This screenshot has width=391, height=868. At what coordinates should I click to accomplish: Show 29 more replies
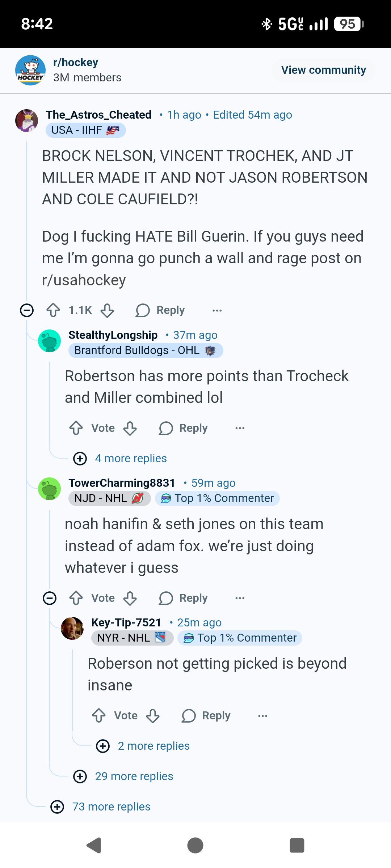(134, 776)
